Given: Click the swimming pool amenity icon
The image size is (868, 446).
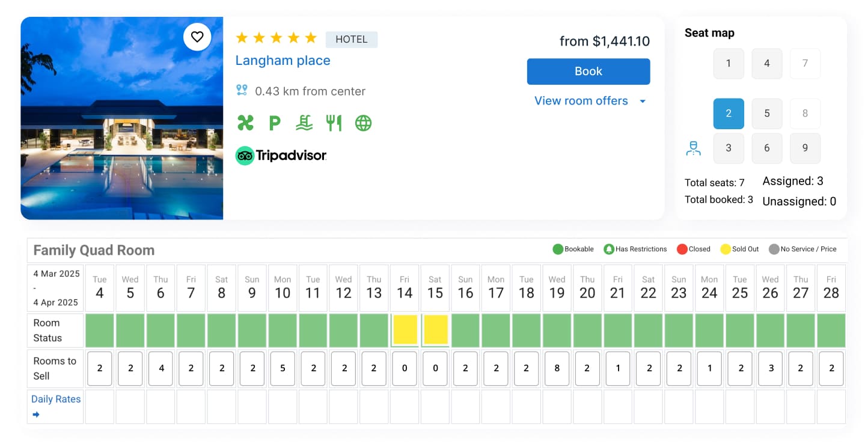Looking at the screenshot, I should coord(304,123).
